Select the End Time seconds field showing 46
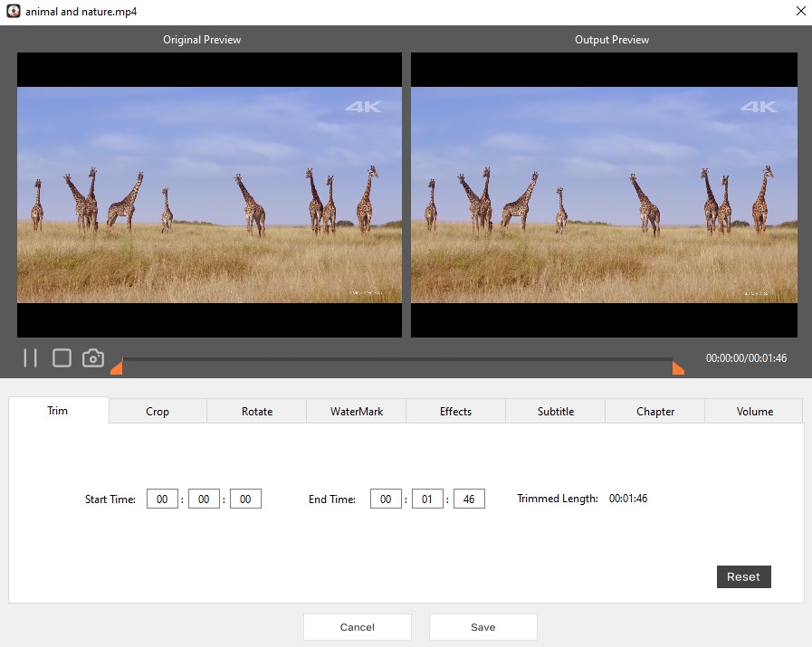The image size is (812, 647). tap(469, 498)
